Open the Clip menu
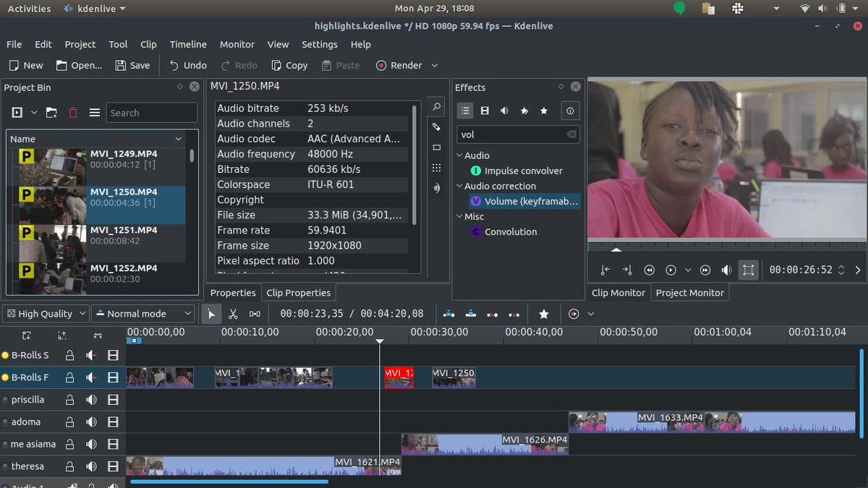The image size is (868, 488). click(148, 44)
